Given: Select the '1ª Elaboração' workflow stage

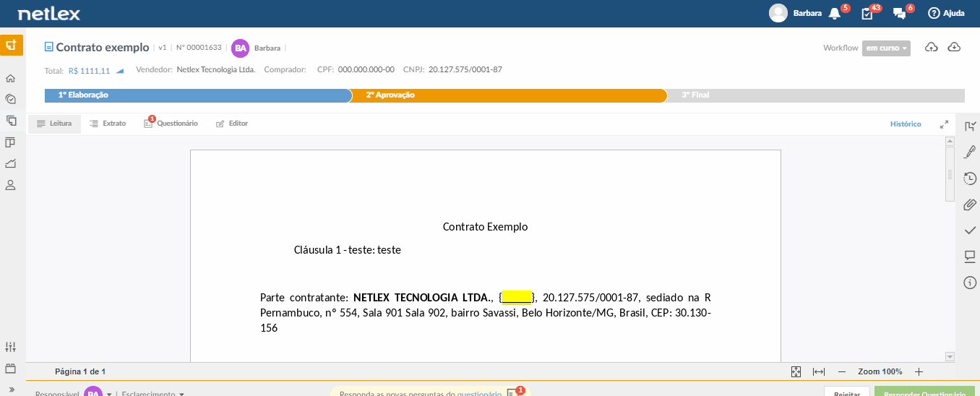Looking at the screenshot, I should (x=197, y=95).
